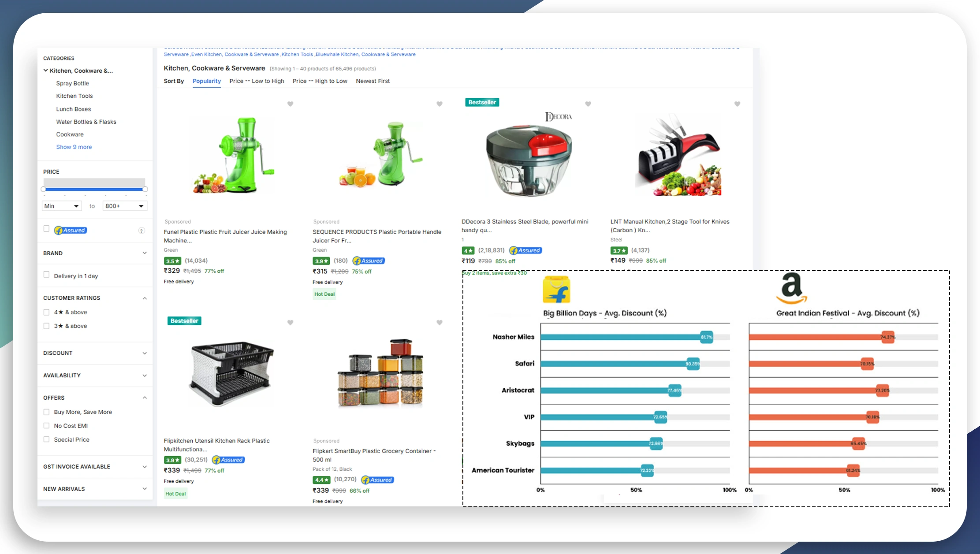Click 3.5 star rating of Funel juicer
The image size is (980, 554).
(172, 261)
